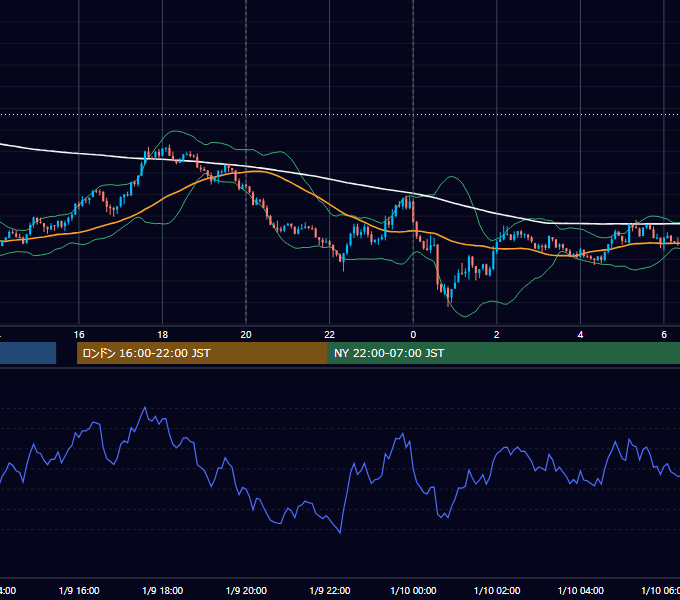The image size is (680, 600).
Task: Click the "2" hour label on upper time axis
Action: pyautogui.click(x=497, y=335)
